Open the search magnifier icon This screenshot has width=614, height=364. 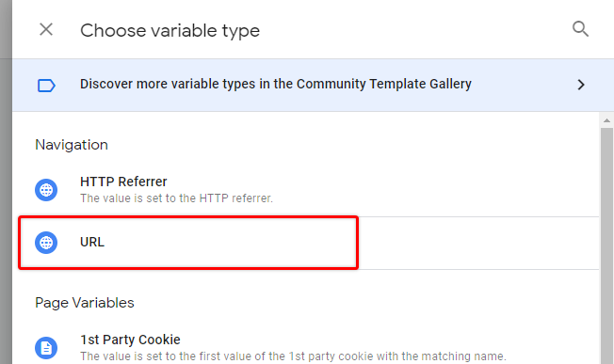tap(580, 29)
